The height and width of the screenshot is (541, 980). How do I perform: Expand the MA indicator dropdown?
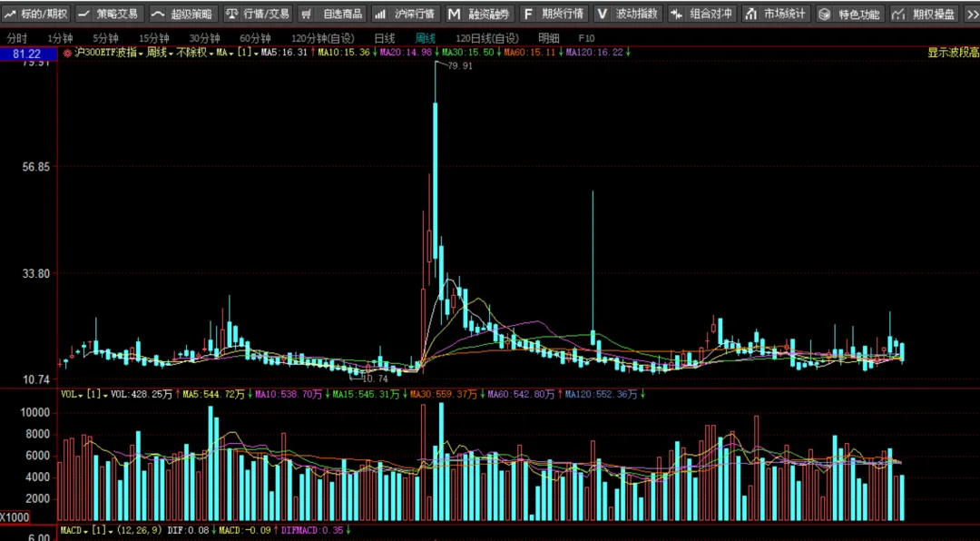226,54
